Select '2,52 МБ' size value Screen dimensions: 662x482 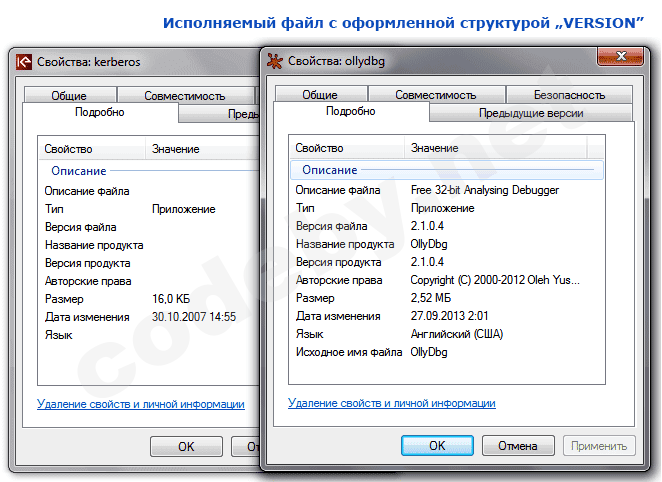tap(431, 298)
